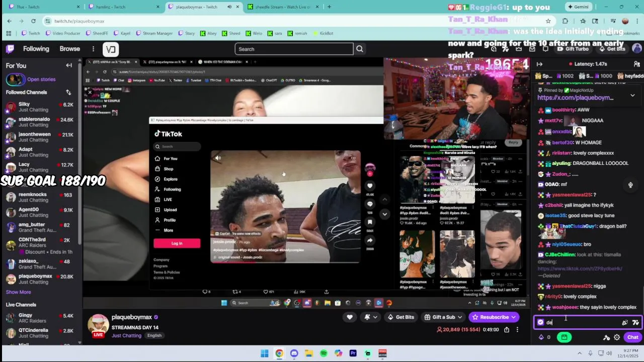Viewport: 644px width, 362px height.
Task: Open Silky channel in sidebar
Action: 40,107
